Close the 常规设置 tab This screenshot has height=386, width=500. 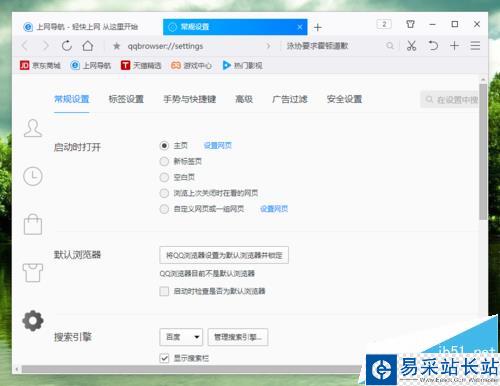click(x=300, y=27)
